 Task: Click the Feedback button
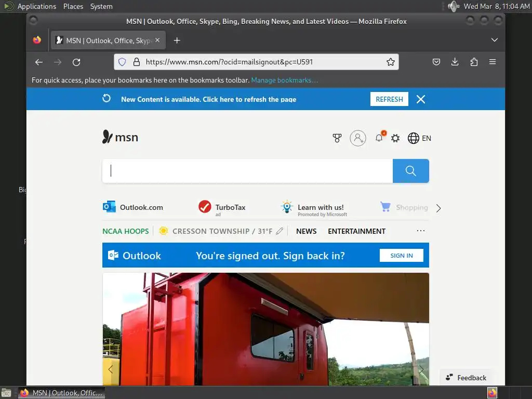click(x=466, y=378)
